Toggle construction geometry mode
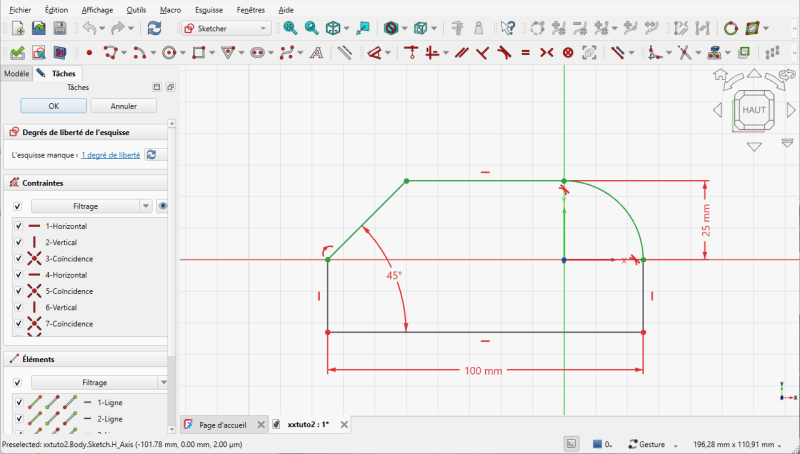This screenshot has height=454, width=800. coord(344,53)
